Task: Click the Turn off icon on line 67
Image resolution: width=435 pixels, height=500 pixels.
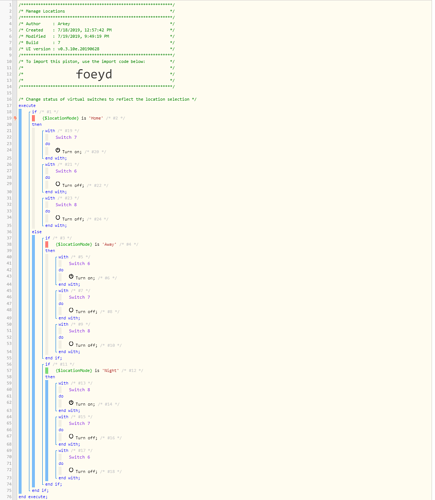Action: (x=71, y=437)
